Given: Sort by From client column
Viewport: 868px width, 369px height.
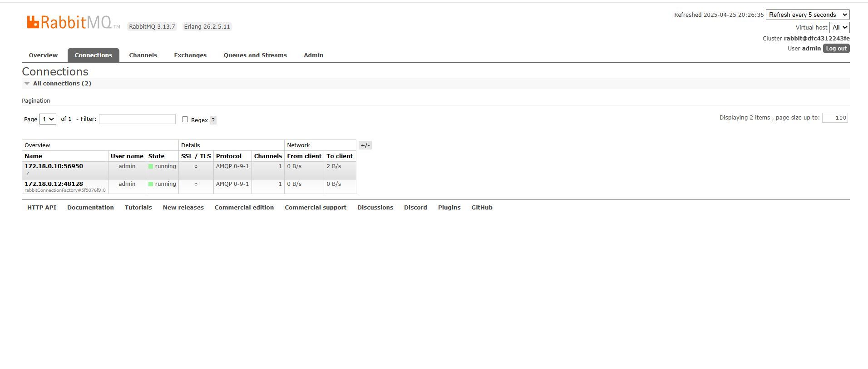Looking at the screenshot, I should [304, 156].
